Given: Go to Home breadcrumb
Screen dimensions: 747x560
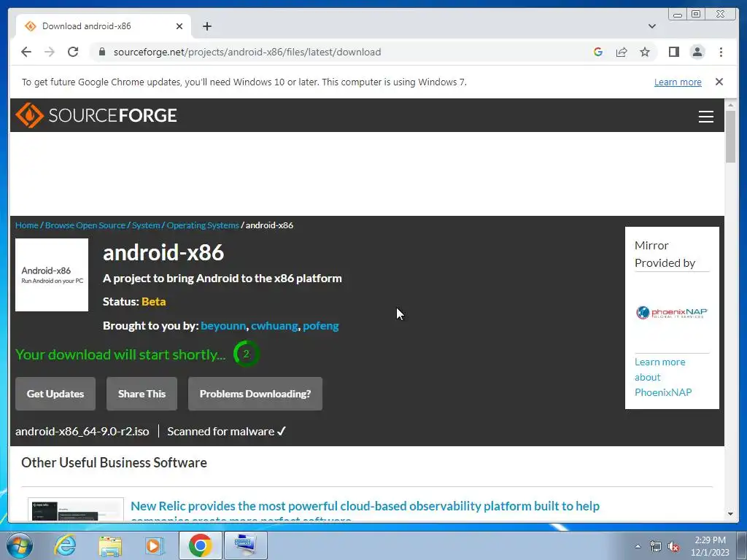Looking at the screenshot, I should 27,225.
